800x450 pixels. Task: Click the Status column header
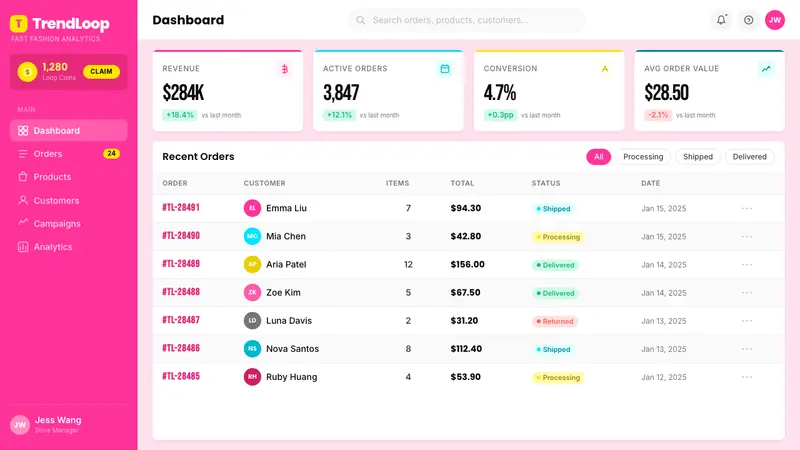coord(546,183)
